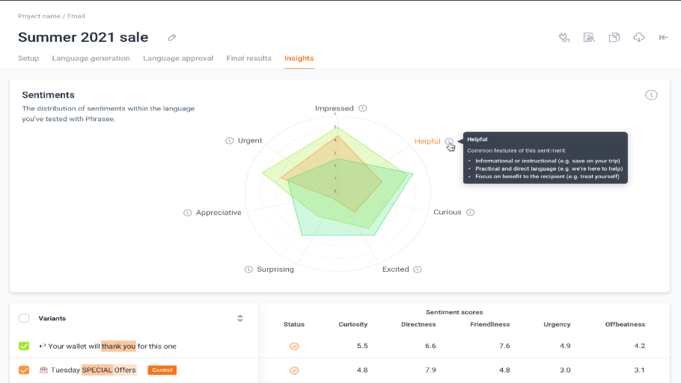
Task: Click the pencil edit icon beside Summer 2021 sale
Action: pos(172,38)
